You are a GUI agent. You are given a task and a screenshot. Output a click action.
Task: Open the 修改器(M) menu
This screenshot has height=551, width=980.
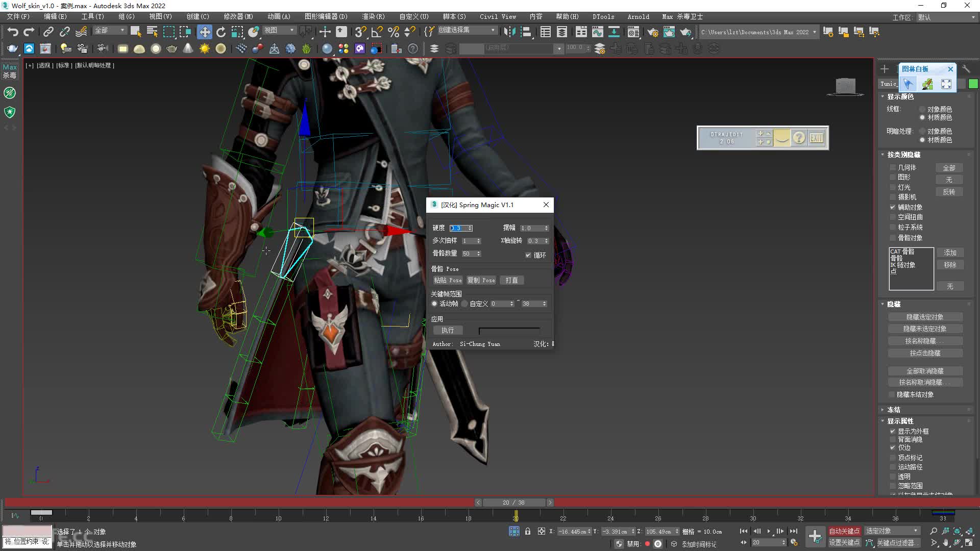point(238,17)
